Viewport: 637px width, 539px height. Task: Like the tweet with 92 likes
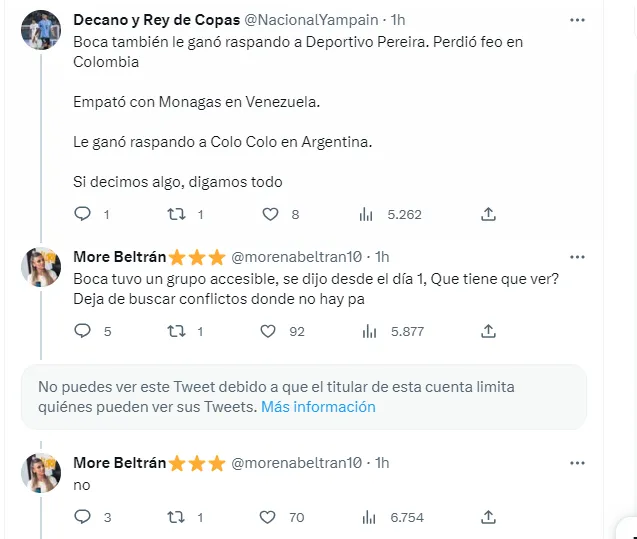tap(268, 331)
